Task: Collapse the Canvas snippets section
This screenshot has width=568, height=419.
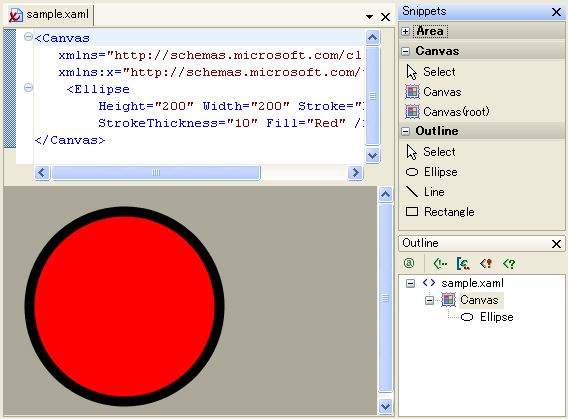Action: tap(406, 51)
